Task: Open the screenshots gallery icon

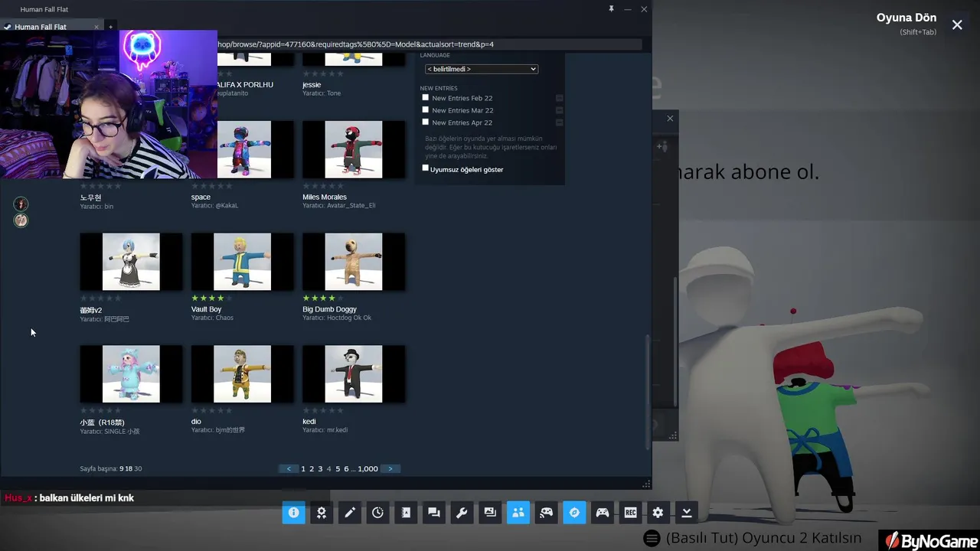Action: coord(490,513)
